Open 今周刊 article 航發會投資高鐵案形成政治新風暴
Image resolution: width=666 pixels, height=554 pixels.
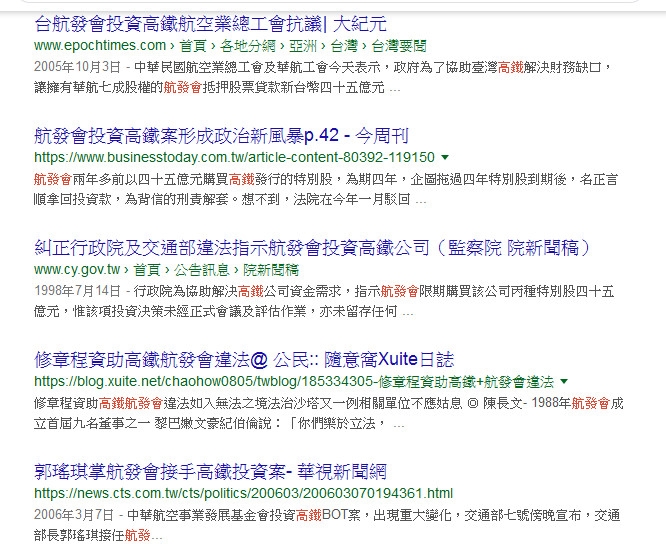pyautogui.click(x=221, y=136)
